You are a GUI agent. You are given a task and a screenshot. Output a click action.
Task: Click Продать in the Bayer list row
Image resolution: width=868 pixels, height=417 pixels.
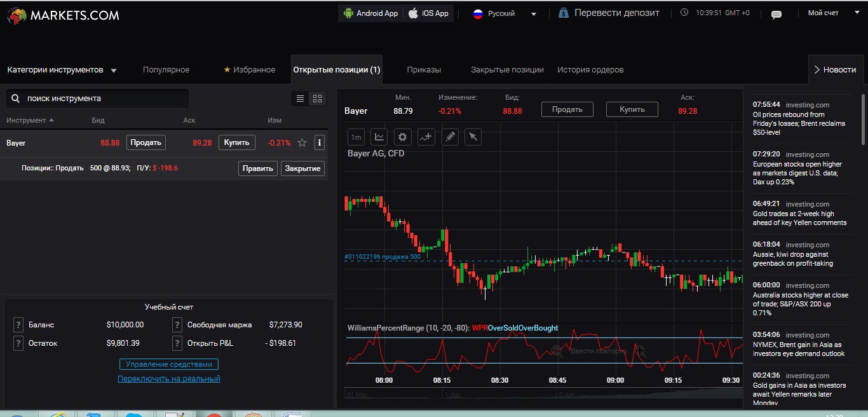[x=146, y=142]
